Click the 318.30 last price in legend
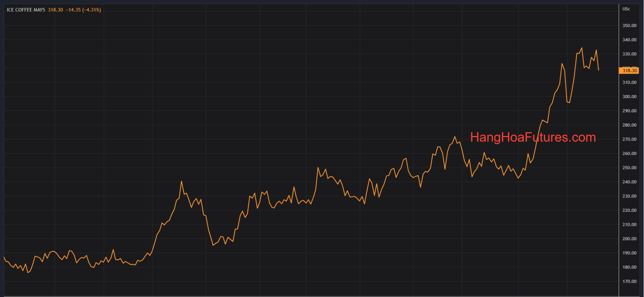 point(55,10)
